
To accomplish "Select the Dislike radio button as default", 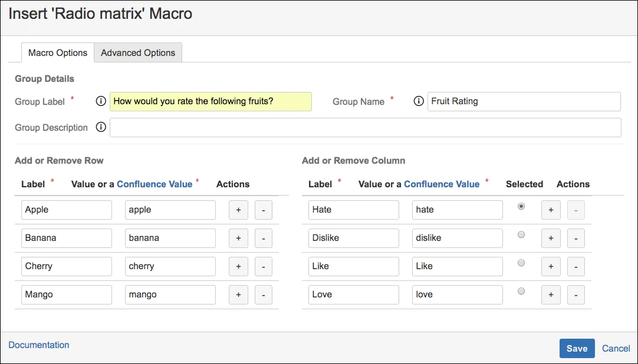I will click(x=521, y=234).
